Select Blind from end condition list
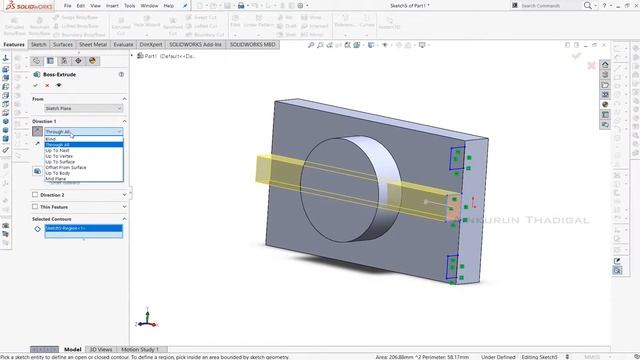The width and height of the screenshot is (640, 360). 84,139
